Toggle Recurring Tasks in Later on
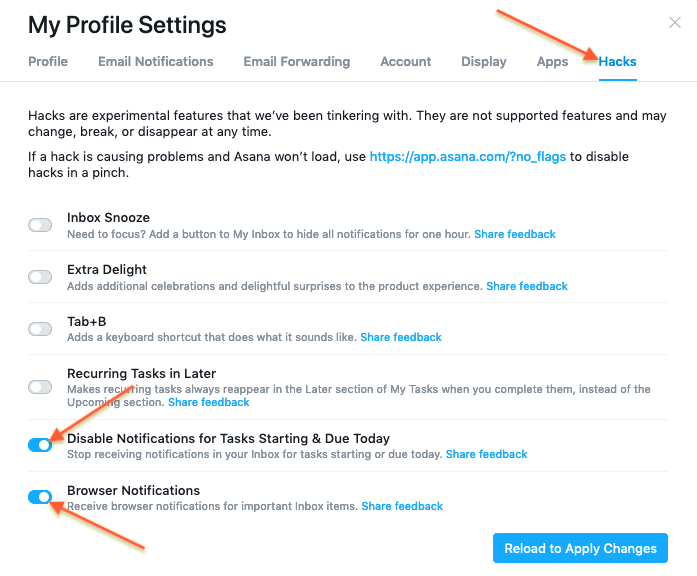This screenshot has height=576, width=697. coord(40,387)
